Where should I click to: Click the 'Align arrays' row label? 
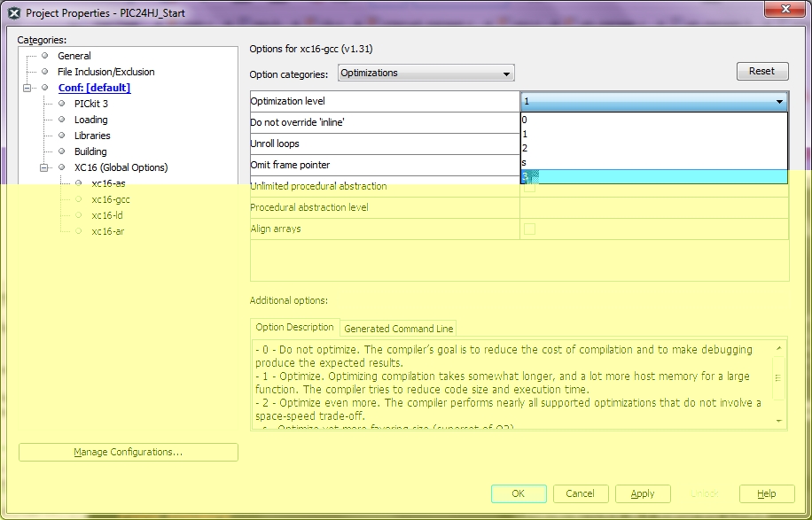point(276,229)
